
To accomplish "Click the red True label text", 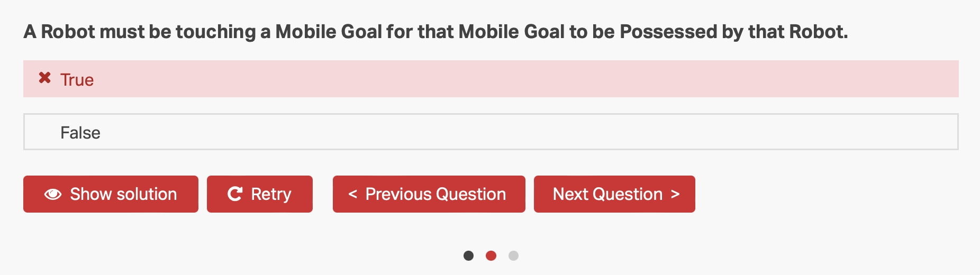I will click(x=77, y=79).
